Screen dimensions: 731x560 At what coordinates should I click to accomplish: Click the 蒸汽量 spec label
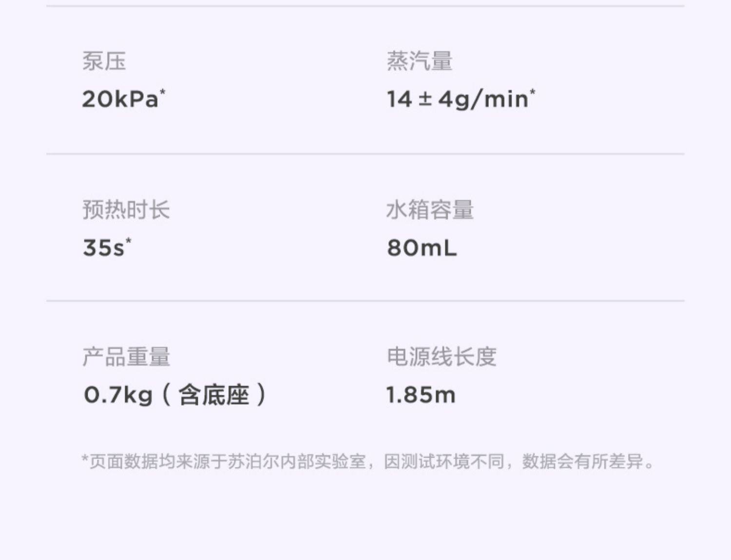(x=419, y=62)
